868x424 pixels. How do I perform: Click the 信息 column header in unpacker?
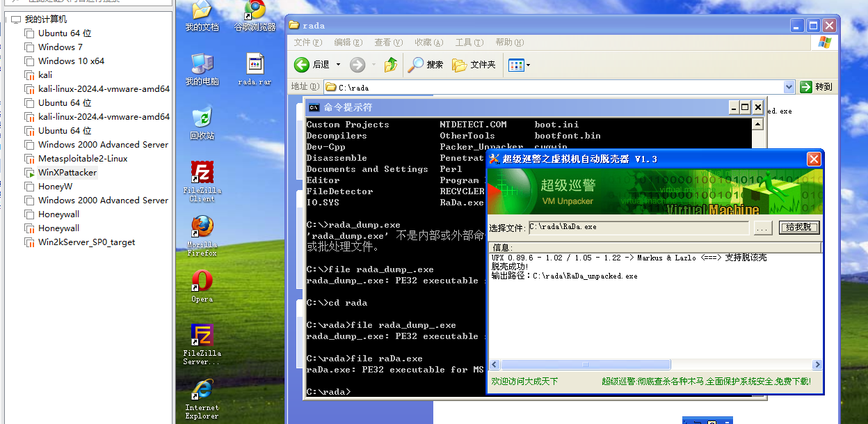pos(654,247)
